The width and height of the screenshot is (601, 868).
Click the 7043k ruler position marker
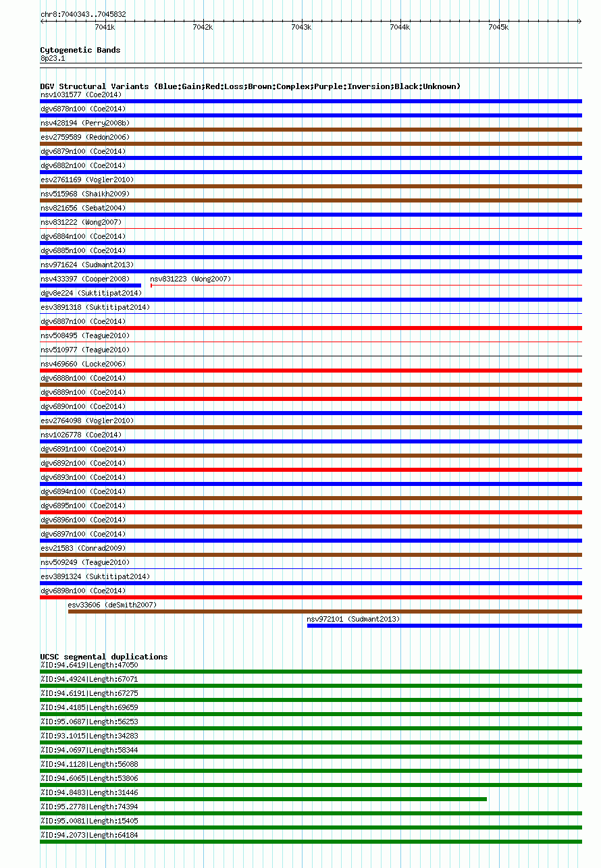[301, 27]
